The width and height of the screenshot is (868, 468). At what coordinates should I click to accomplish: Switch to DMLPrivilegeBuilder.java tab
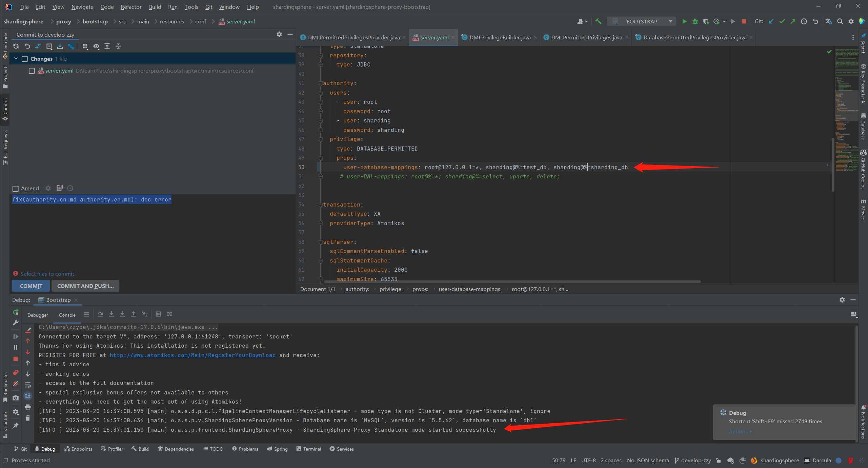point(500,37)
